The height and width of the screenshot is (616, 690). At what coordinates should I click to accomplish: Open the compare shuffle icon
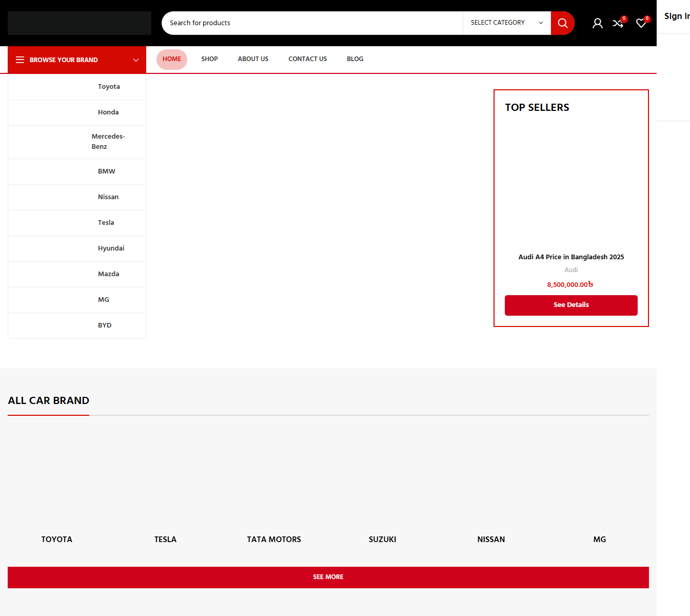[x=618, y=24]
